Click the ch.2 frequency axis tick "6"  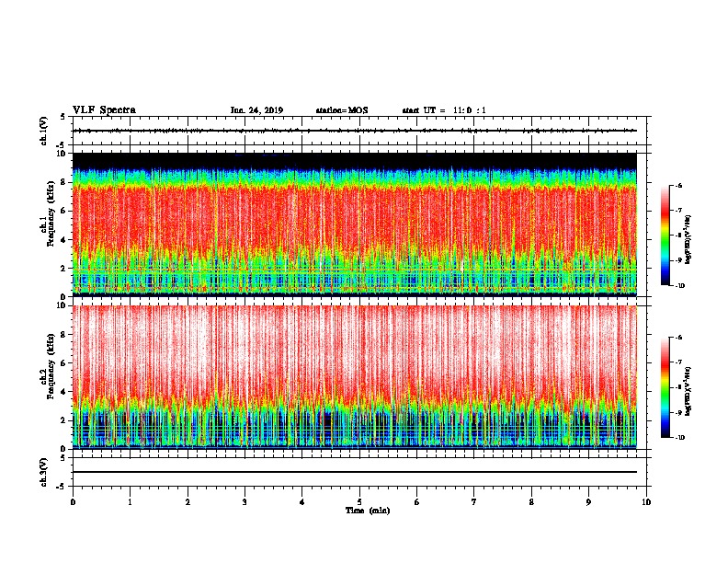coord(63,363)
